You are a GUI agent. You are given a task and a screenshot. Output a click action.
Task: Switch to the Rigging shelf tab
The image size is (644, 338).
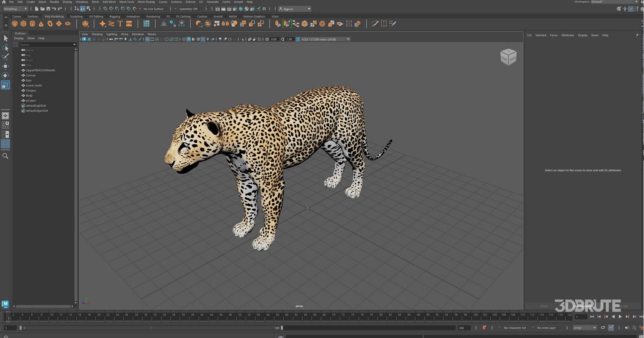pyautogui.click(x=114, y=16)
